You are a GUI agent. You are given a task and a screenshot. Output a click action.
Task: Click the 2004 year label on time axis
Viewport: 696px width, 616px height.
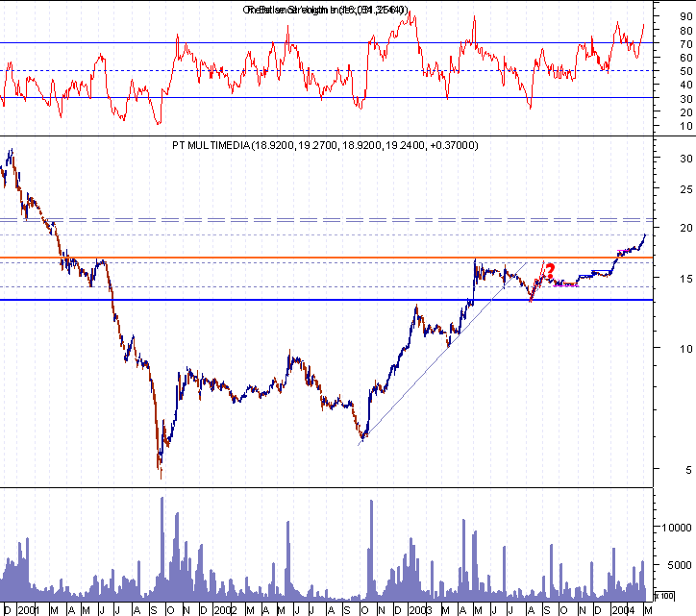622,610
